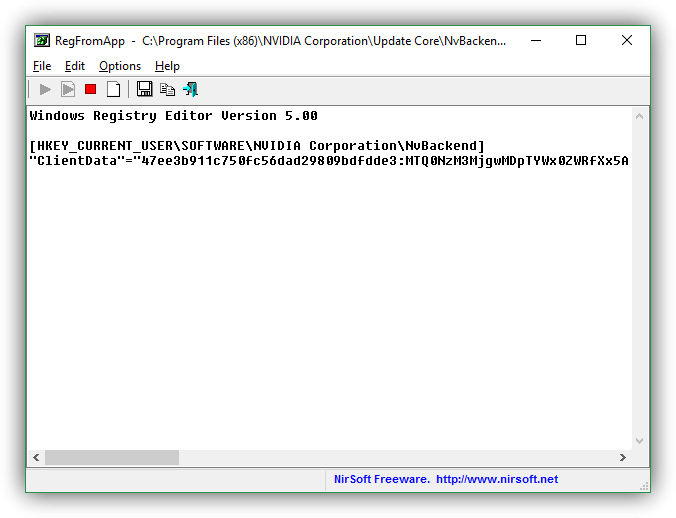This screenshot has width=676, height=518.
Task: Save registry file using floppy disk icon
Action: tap(144, 89)
